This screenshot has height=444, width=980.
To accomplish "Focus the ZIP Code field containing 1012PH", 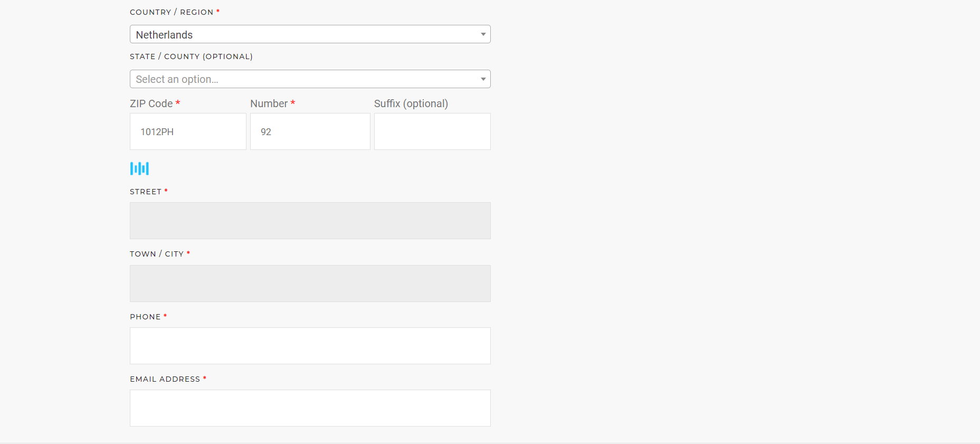I will 188,131.
